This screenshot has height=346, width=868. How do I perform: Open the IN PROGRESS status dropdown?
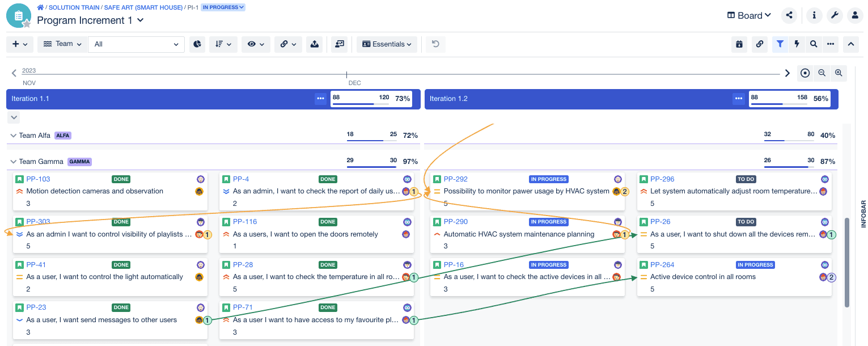pyautogui.click(x=223, y=7)
